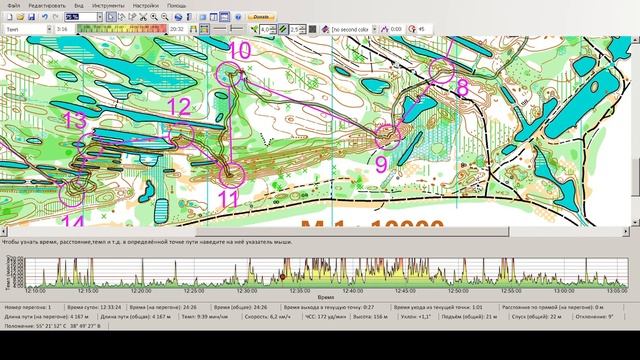The width and height of the screenshot is (640, 360).
Task: Toggle the highlighted color range button
Action: point(204,29)
